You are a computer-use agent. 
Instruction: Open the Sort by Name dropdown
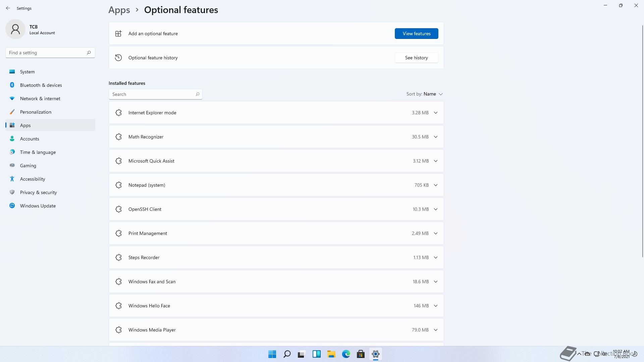coord(425,94)
